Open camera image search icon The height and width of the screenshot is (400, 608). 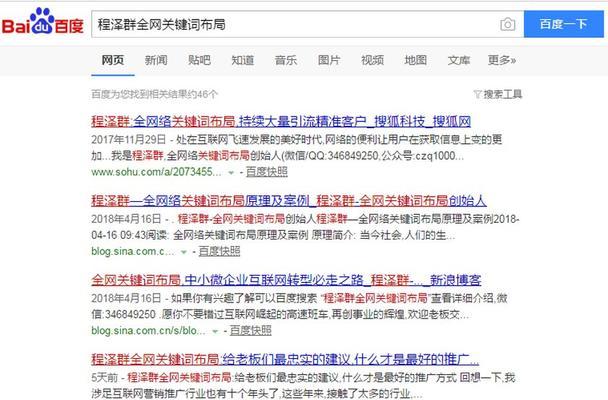click(508, 24)
